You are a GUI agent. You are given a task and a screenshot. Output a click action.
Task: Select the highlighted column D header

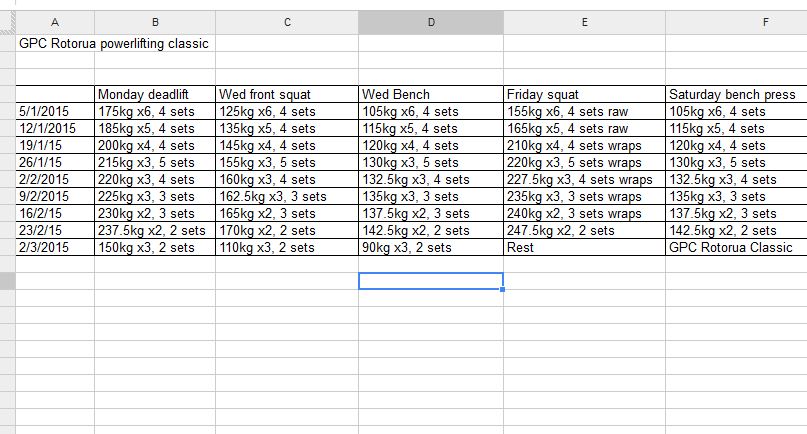pos(431,22)
